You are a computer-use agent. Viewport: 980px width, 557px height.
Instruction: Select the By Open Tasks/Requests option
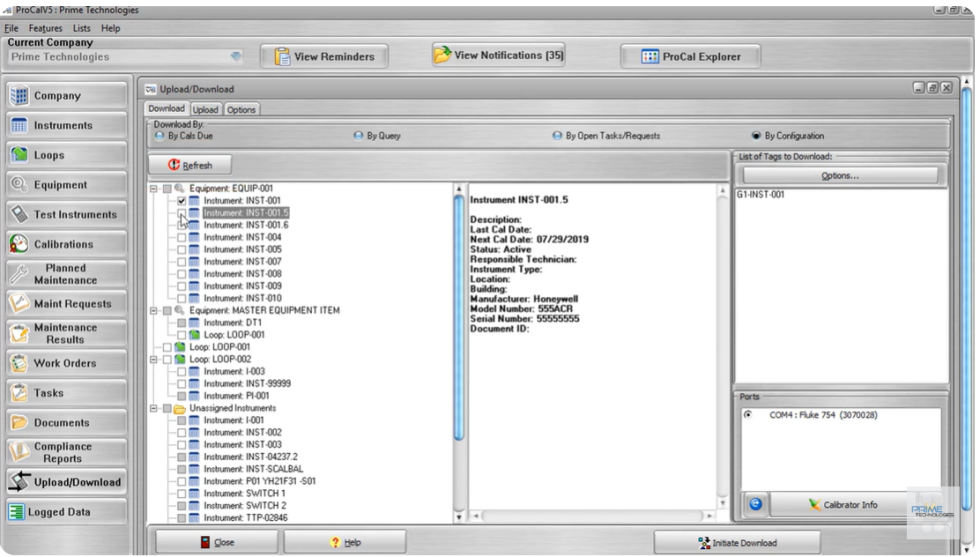pyautogui.click(x=557, y=136)
